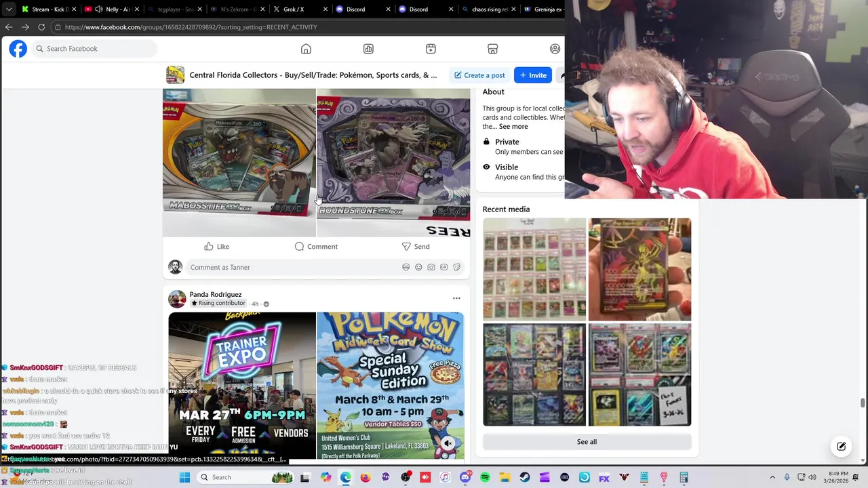
Task: Click the blue Invite button
Action: (x=533, y=75)
